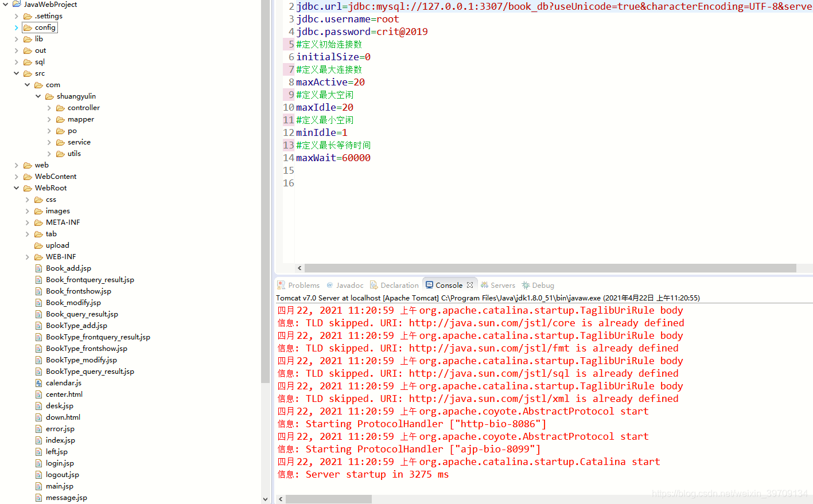
Task: Switch to the Javadoc tab
Action: 345,285
